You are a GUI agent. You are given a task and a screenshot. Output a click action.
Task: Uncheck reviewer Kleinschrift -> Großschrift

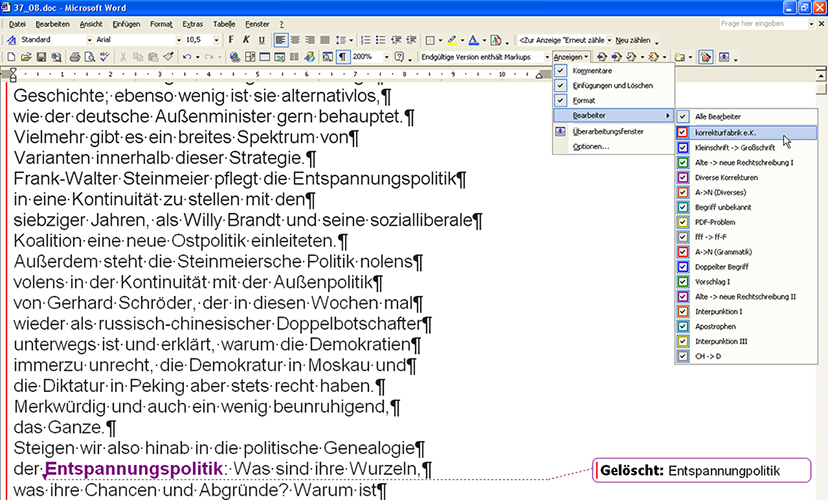click(x=683, y=147)
